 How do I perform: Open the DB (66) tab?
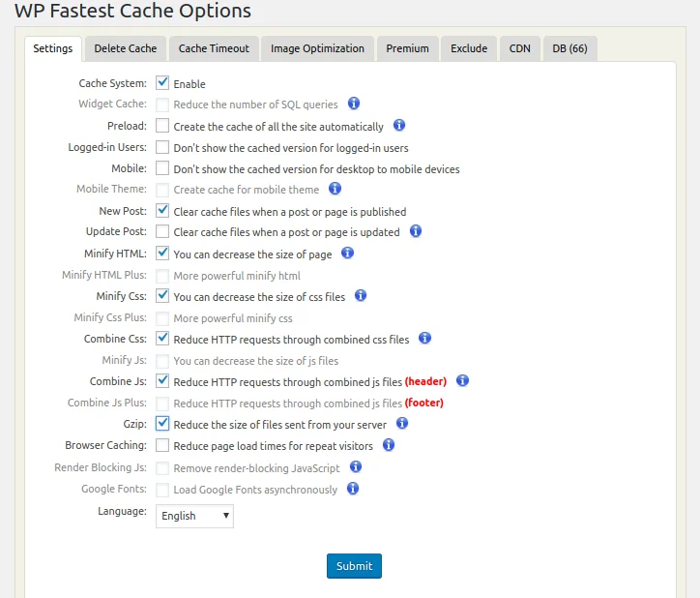tap(569, 48)
